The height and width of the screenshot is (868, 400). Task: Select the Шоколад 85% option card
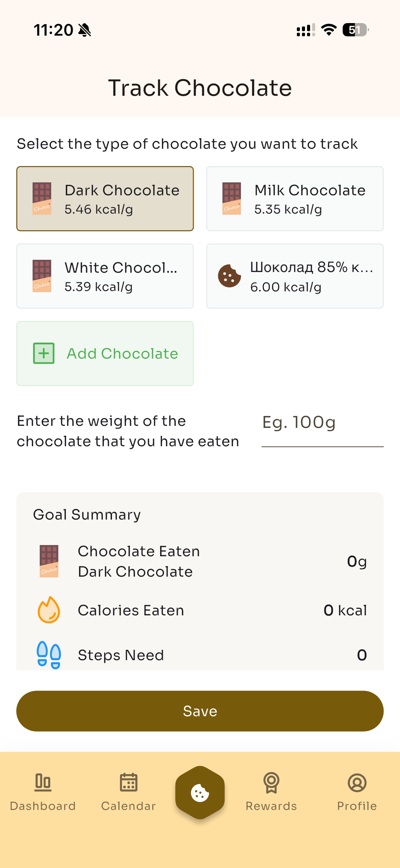(295, 276)
